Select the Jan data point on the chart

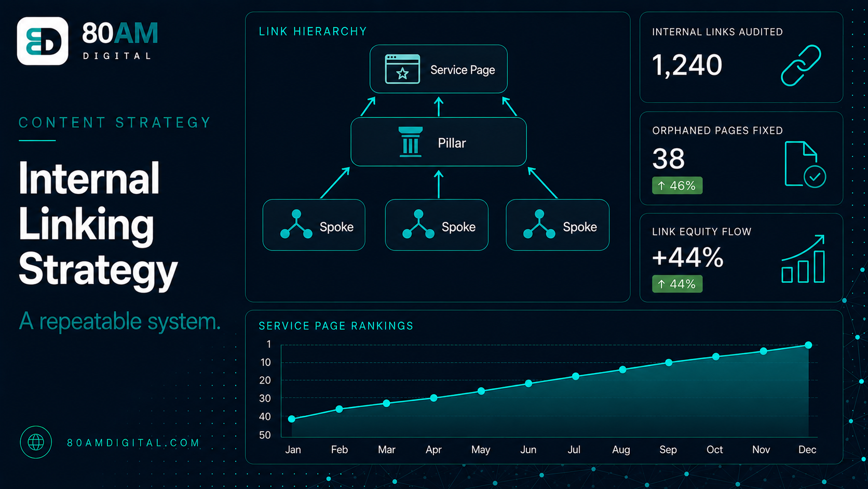292,419
